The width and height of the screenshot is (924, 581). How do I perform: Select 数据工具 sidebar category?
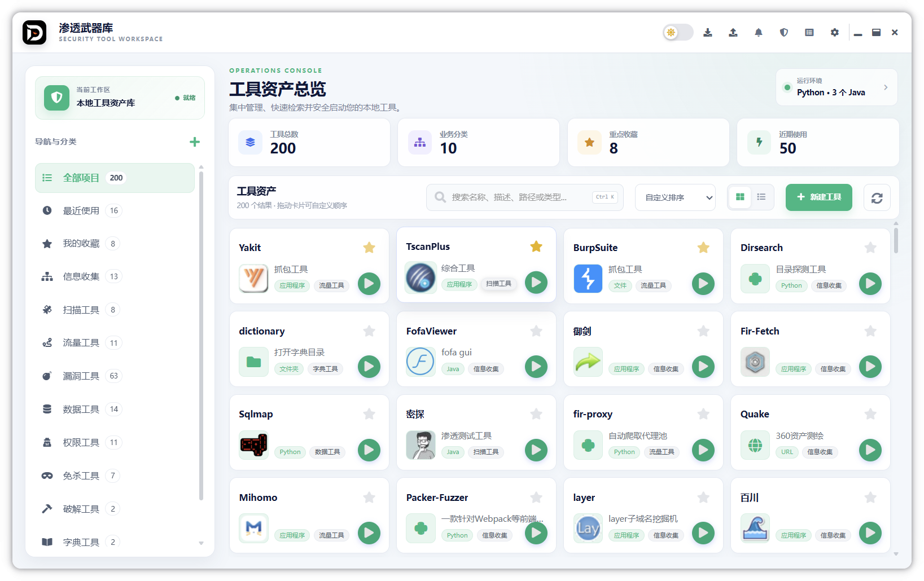click(x=115, y=409)
